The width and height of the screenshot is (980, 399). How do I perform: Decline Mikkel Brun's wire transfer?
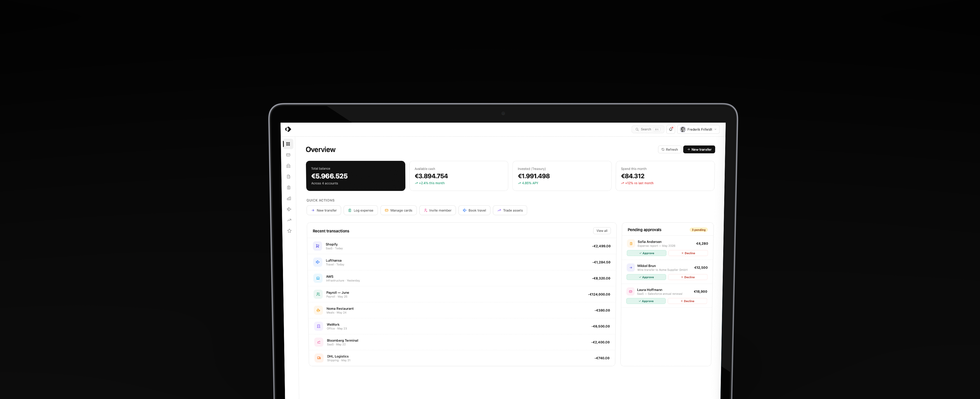[687, 277]
